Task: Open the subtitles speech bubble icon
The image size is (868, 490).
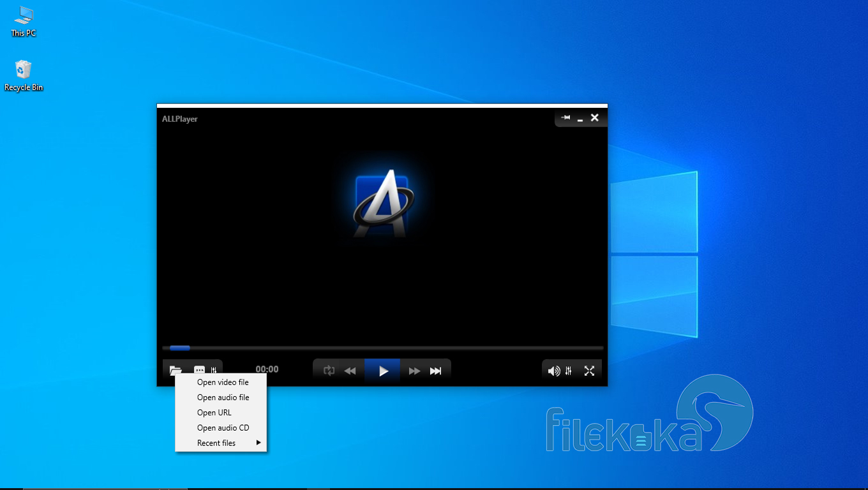Action: tap(199, 370)
